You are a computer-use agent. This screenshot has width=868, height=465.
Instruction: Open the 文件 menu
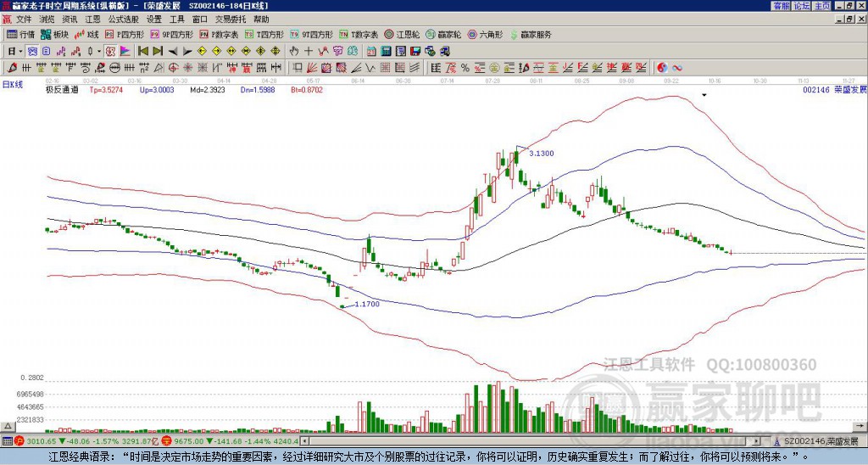tap(24, 20)
